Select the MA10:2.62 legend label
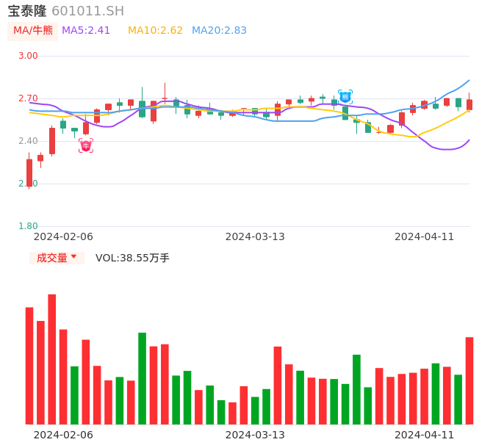The height and width of the screenshot is (445, 504). tap(155, 31)
